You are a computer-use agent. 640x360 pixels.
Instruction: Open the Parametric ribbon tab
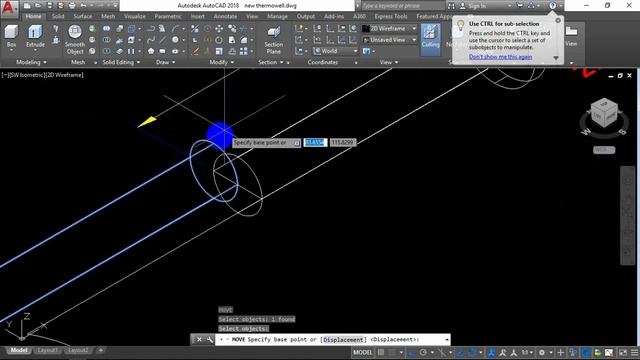pyautogui.click(x=168, y=16)
